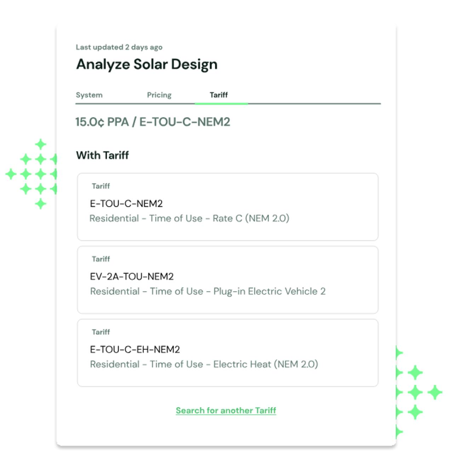Click the green sparkle cluster on the left
Screen dimensions: 451x476
coord(33,174)
